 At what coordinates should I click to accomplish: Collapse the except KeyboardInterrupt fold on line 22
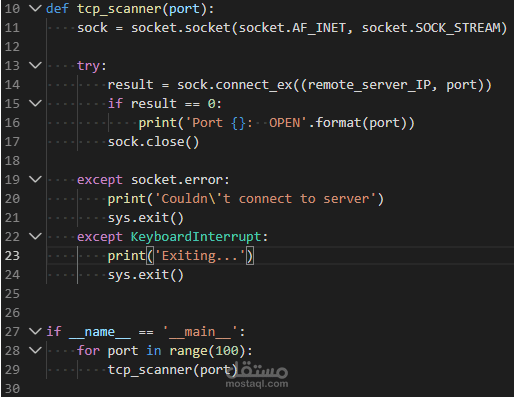click(x=35, y=236)
